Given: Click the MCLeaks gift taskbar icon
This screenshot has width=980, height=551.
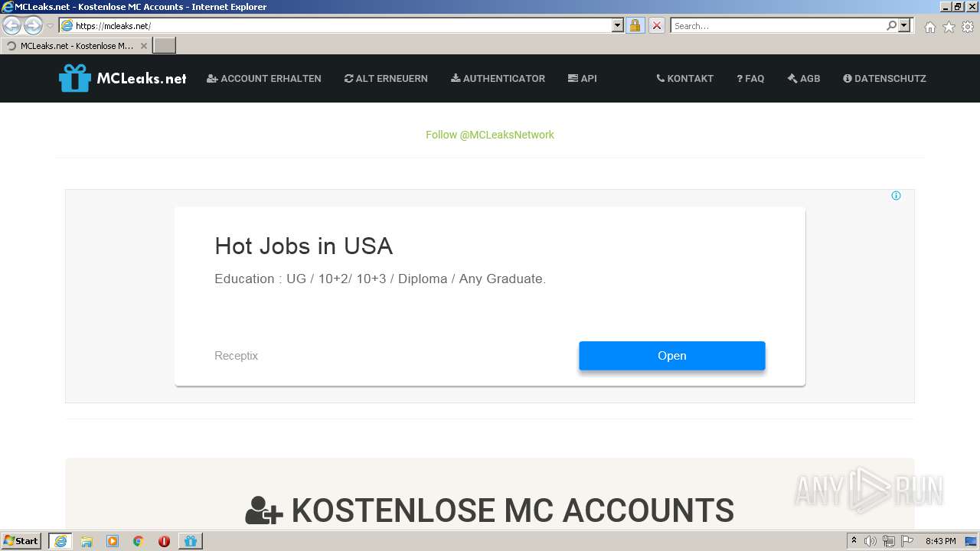Looking at the screenshot, I should [x=191, y=541].
